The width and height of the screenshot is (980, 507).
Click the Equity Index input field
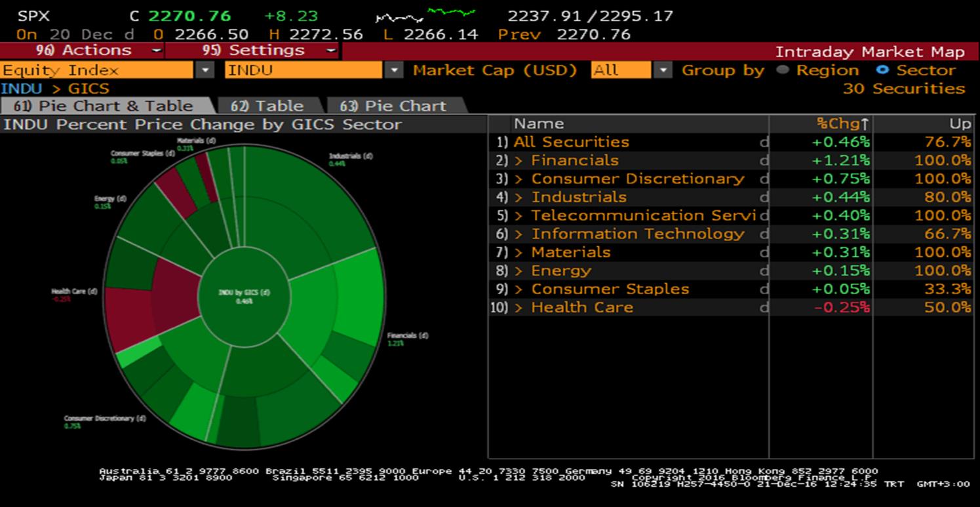pyautogui.click(x=97, y=70)
